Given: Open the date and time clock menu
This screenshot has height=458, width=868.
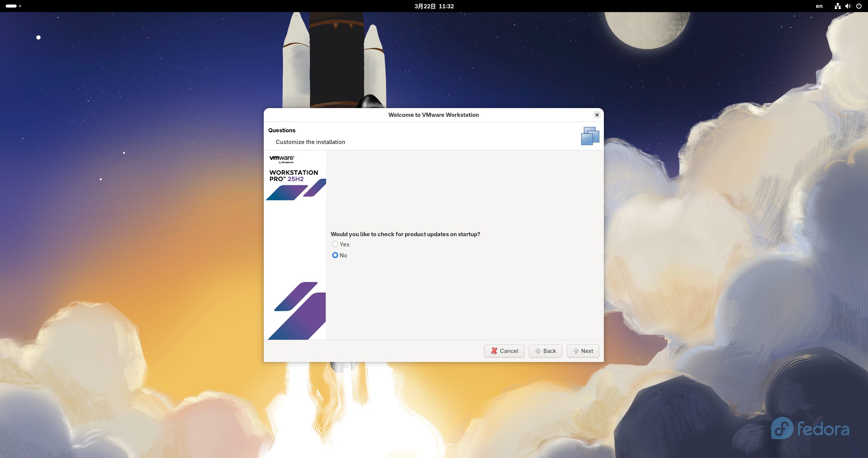Looking at the screenshot, I should click(x=434, y=6).
